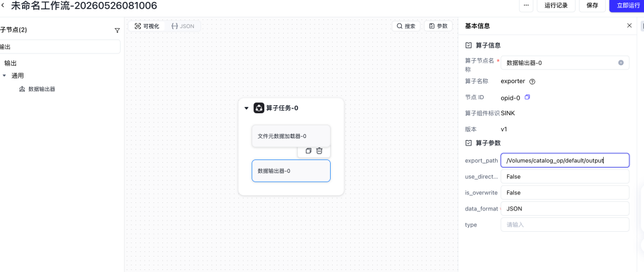Select the 文件元数据加载器-0 node

tap(290, 136)
